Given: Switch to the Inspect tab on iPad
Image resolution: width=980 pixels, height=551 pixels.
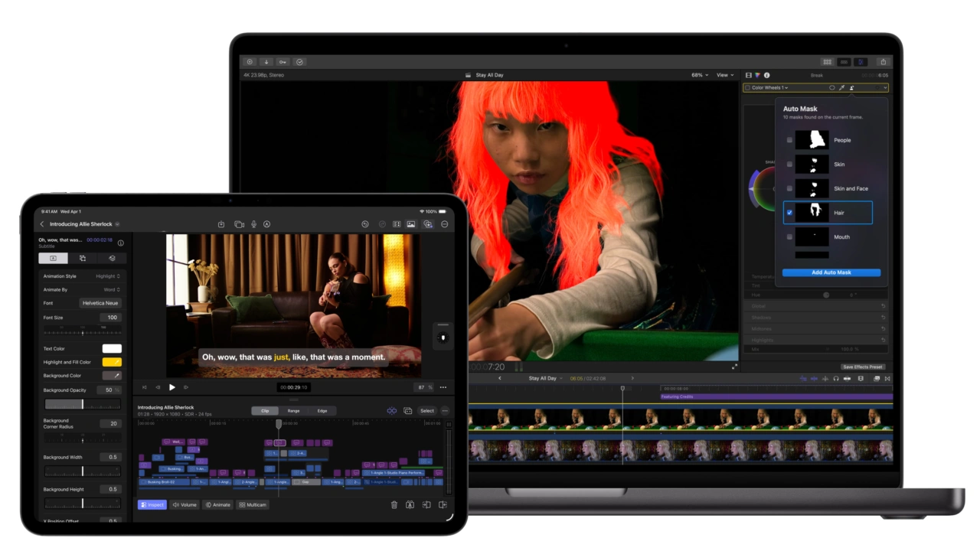Looking at the screenshot, I should point(152,505).
